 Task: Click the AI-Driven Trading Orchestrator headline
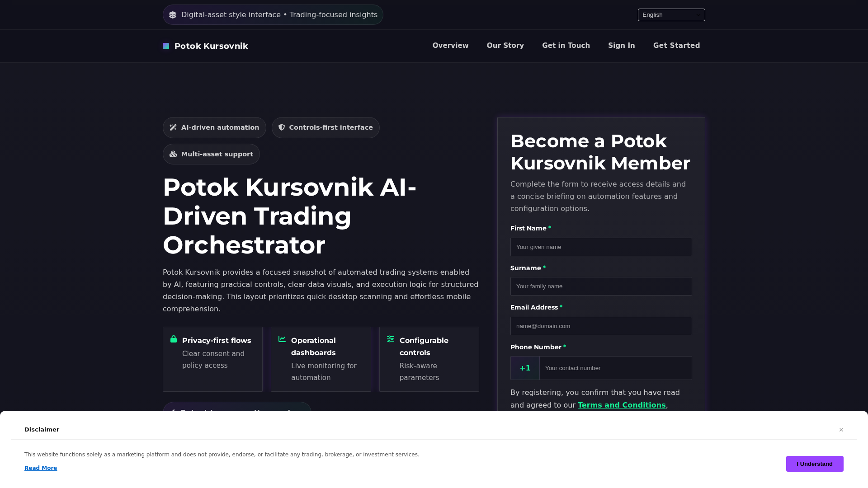click(289, 216)
